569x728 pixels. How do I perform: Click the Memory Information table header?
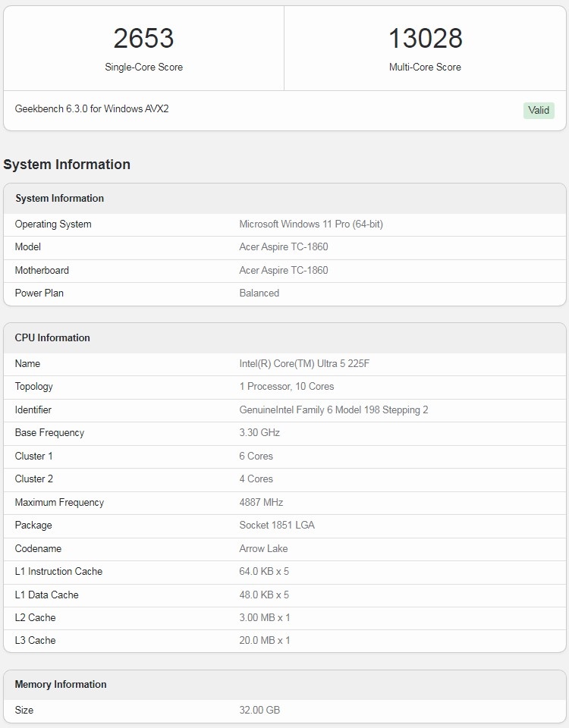61,684
